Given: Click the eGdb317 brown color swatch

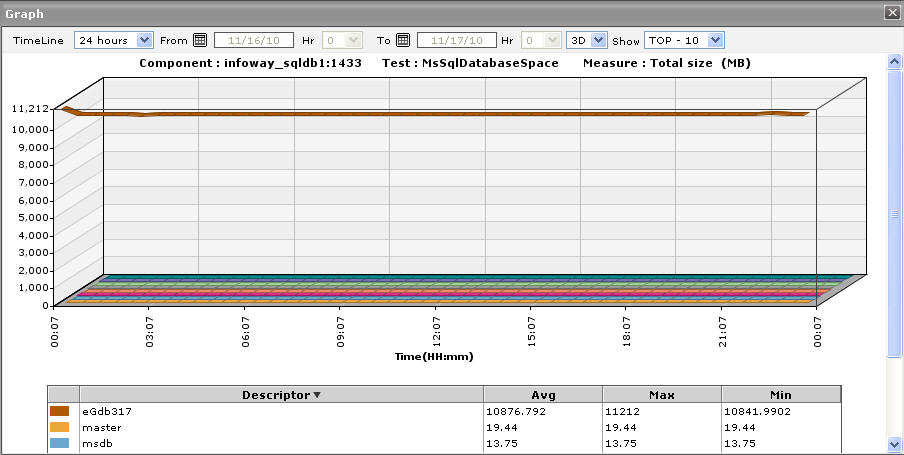Looking at the screenshot, I should (59, 411).
